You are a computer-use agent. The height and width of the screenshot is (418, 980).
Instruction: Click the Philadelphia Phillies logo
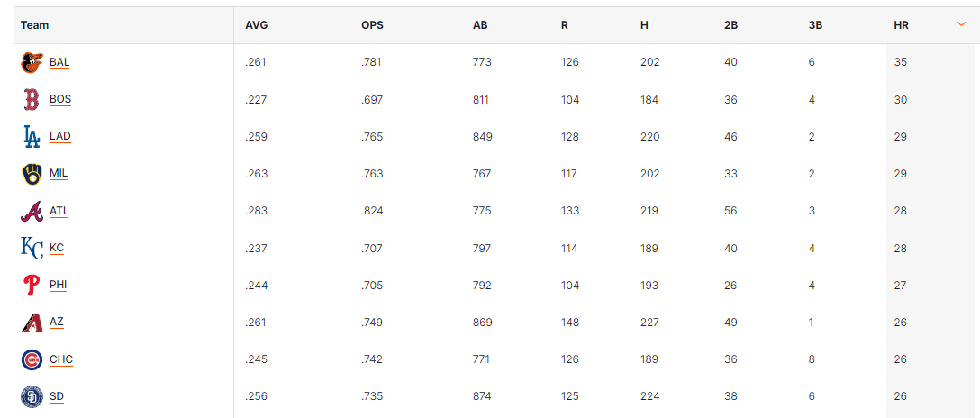click(32, 285)
